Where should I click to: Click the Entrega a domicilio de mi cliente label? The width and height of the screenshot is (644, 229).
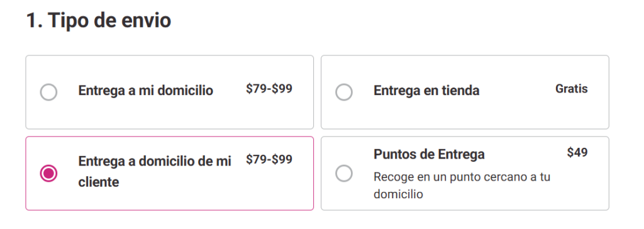[x=155, y=171]
